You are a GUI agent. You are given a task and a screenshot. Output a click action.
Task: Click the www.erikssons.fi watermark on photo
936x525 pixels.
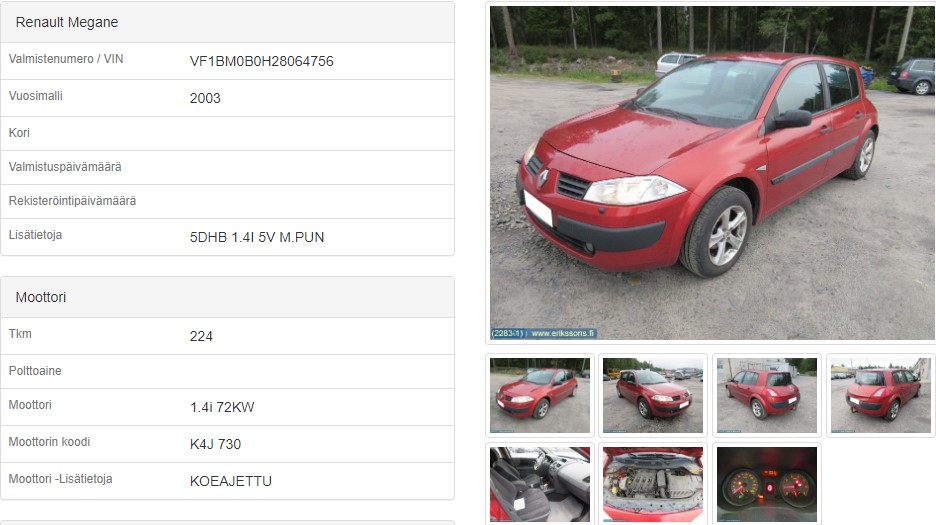click(x=562, y=333)
